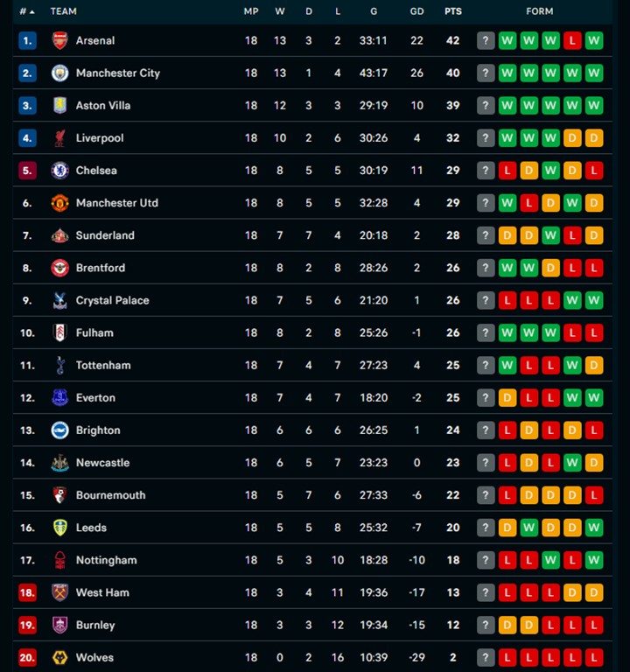630x672 pixels.
Task: Open the Sunderland team page link
Action: (x=104, y=234)
